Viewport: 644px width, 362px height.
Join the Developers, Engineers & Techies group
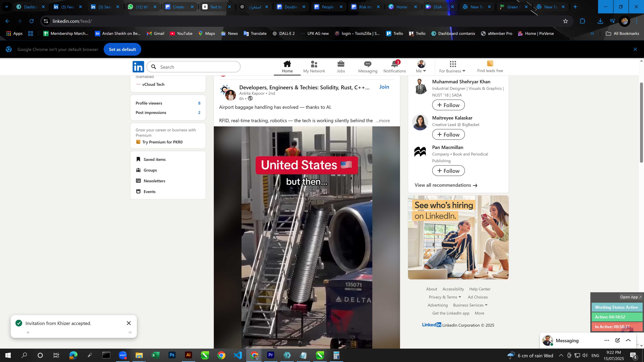(384, 87)
